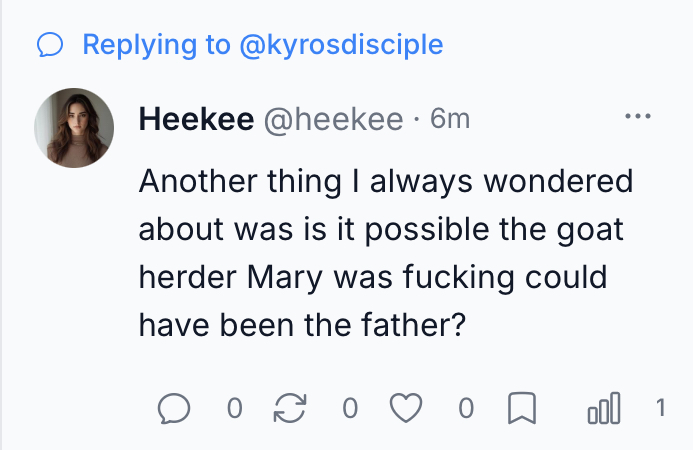This screenshot has height=450, width=693.
Task: Click the display name Heekee
Action: click(195, 120)
